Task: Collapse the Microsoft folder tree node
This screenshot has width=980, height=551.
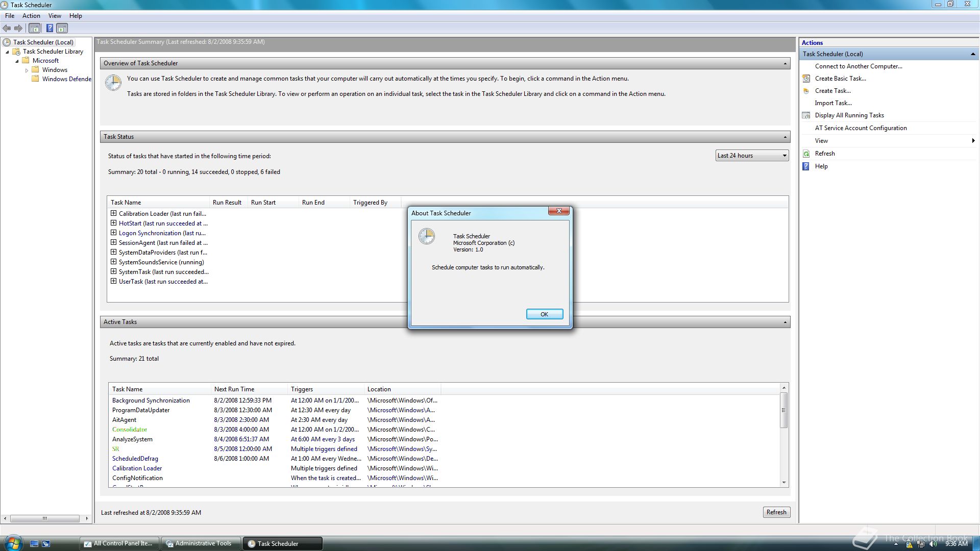Action: click(17, 61)
